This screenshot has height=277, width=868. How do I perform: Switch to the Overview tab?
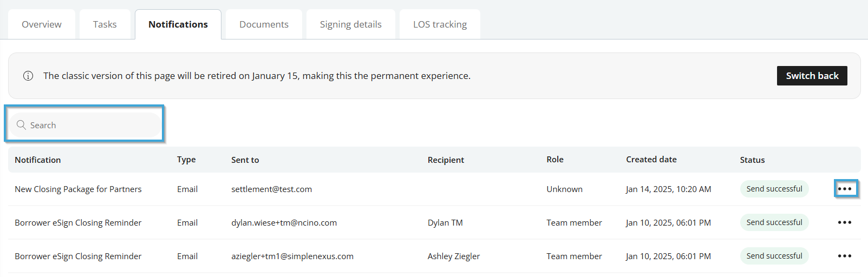point(42,24)
